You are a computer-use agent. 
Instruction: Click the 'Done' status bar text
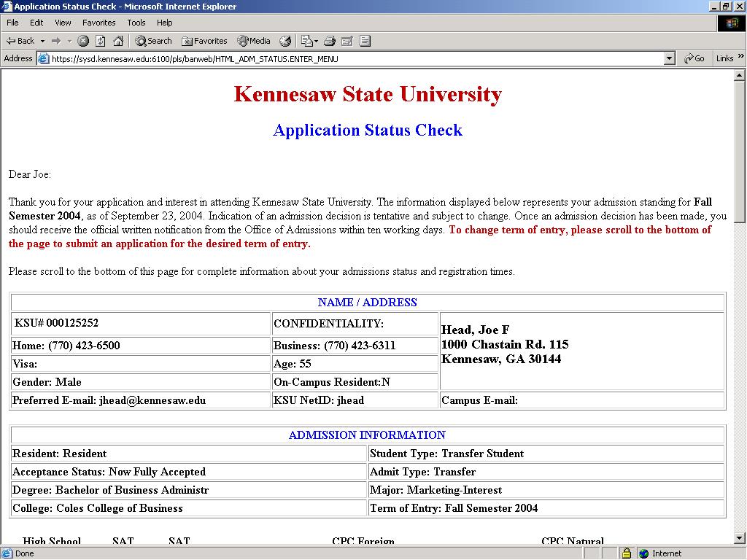point(24,553)
